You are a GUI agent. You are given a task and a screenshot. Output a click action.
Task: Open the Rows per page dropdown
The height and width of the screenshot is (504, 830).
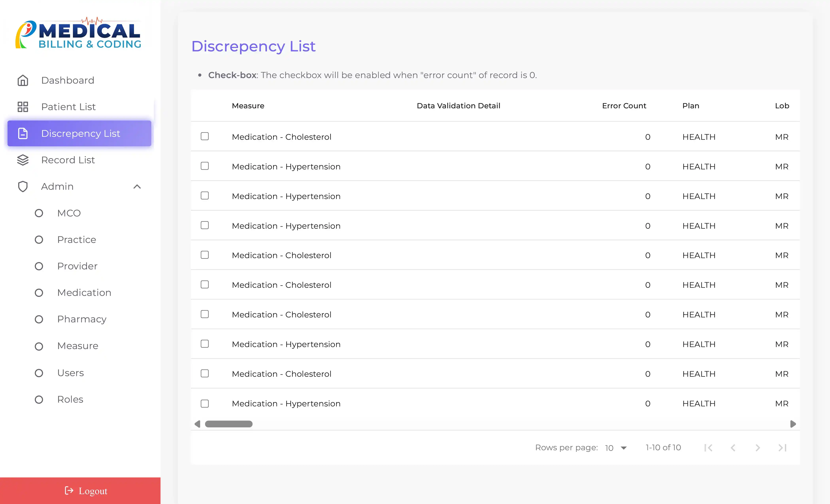coord(616,448)
